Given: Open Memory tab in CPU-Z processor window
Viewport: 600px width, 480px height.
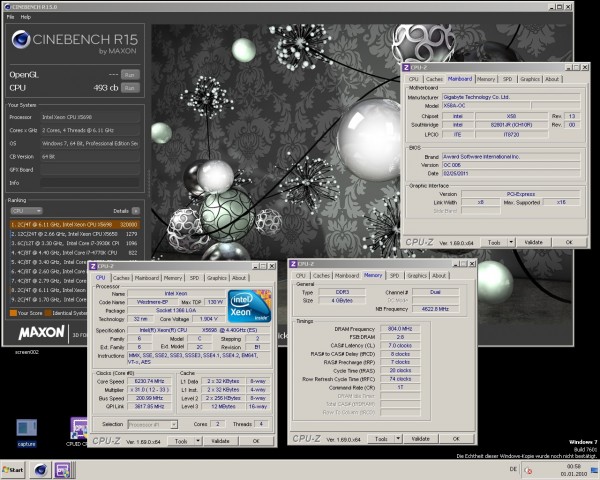Looking at the screenshot, I should pyautogui.click(x=173, y=278).
